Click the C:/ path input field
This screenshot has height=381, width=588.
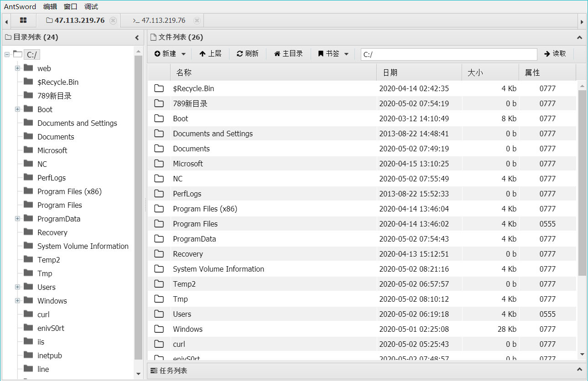[449, 55]
